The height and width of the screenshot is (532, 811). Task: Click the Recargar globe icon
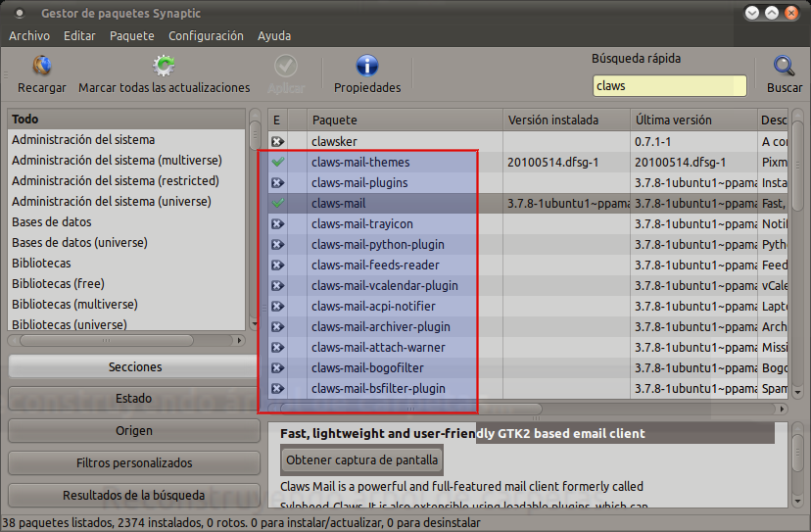pos(42,66)
